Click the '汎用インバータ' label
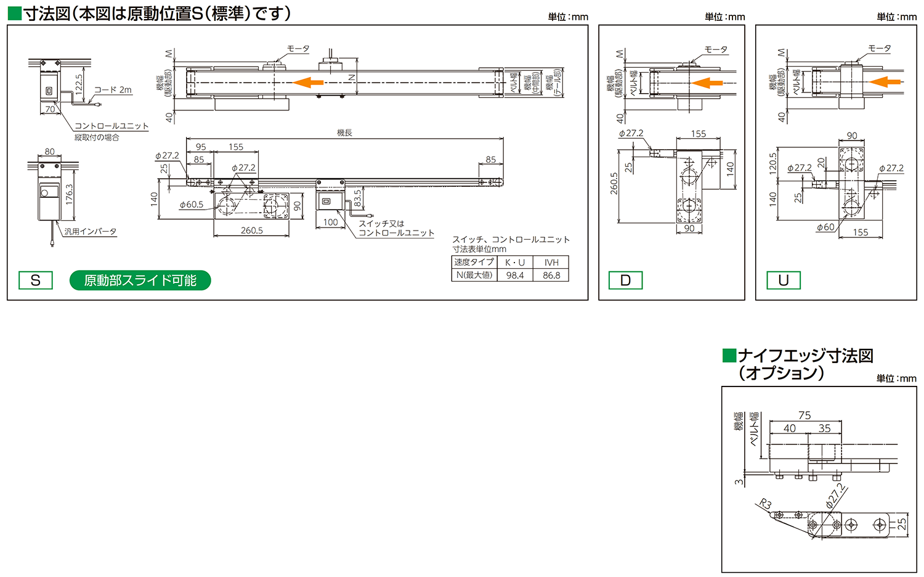Screen dimensions: 924x577 click(x=91, y=232)
